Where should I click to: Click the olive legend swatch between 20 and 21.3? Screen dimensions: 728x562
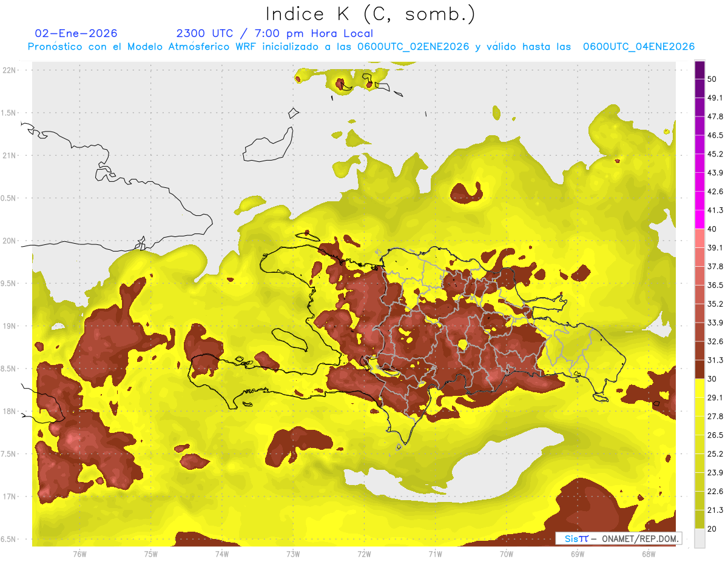coord(699,519)
